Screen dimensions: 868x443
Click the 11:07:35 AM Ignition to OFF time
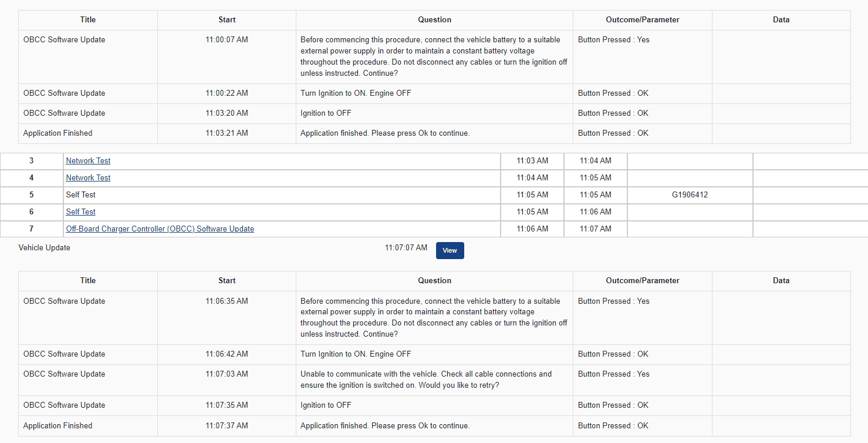(x=227, y=405)
